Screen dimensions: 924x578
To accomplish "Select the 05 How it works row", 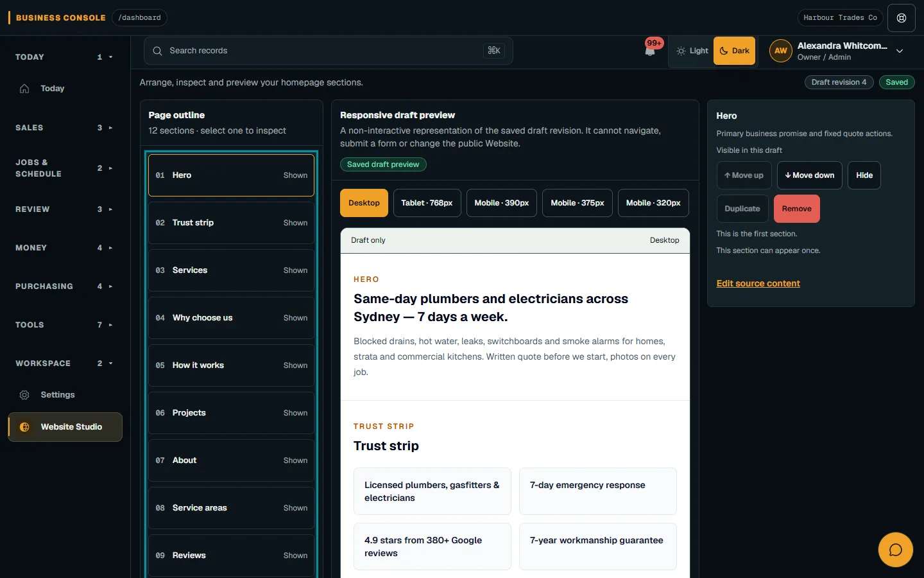I will coord(231,365).
